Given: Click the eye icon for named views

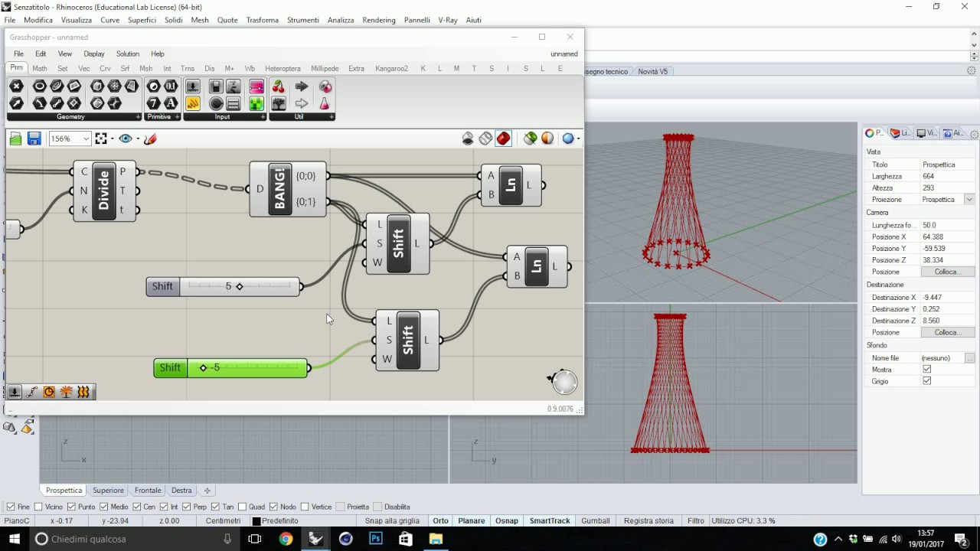Looking at the screenshot, I should [x=126, y=139].
